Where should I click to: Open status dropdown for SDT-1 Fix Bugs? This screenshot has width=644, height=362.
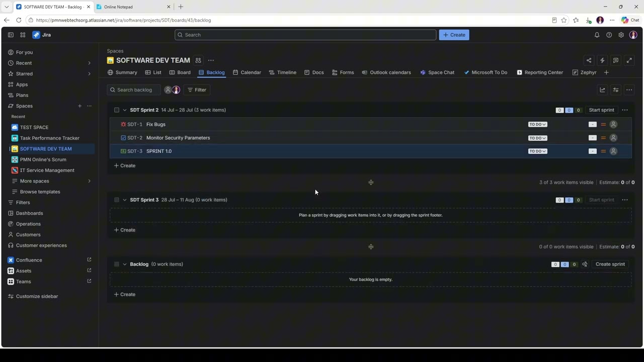point(537,124)
